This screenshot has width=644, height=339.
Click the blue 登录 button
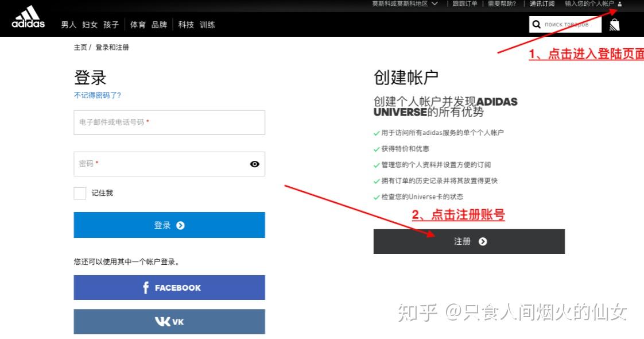(x=169, y=225)
